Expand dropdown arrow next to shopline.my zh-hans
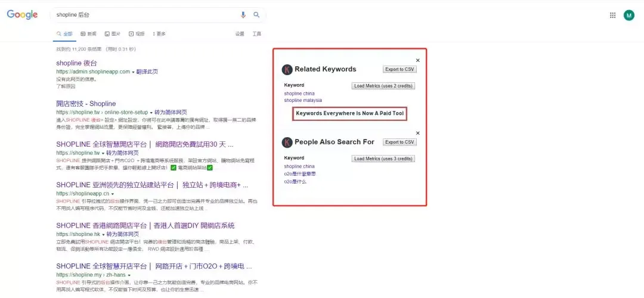The width and height of the screenshot is (644, 298). [129, 275]
